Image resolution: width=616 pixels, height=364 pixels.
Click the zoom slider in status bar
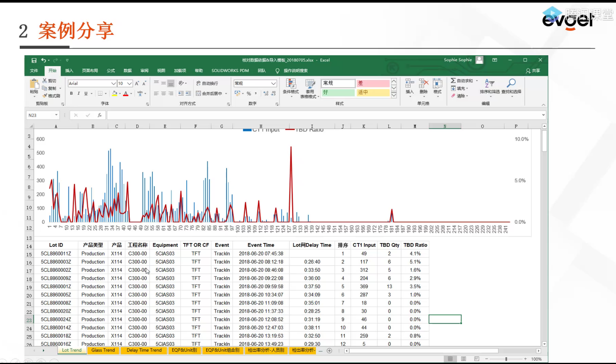pyautogui.click(x=506, y=359)
